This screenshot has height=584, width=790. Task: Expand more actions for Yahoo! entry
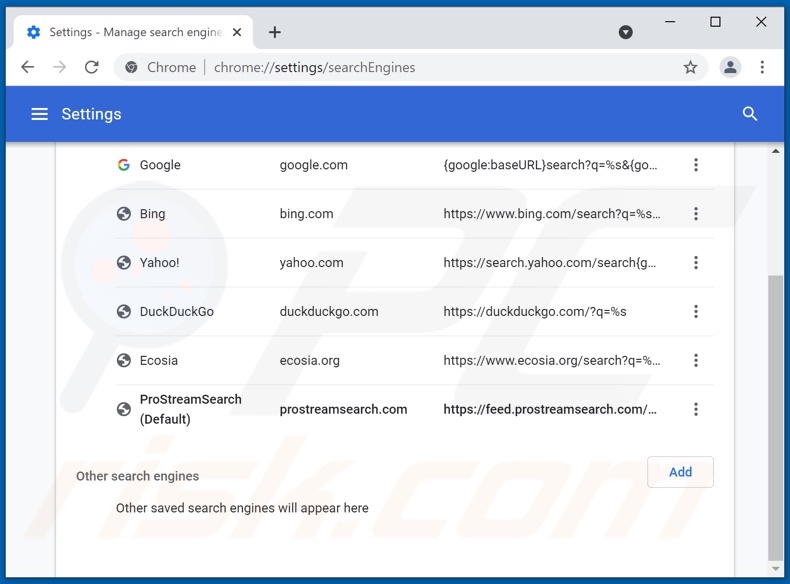point(696,263)
